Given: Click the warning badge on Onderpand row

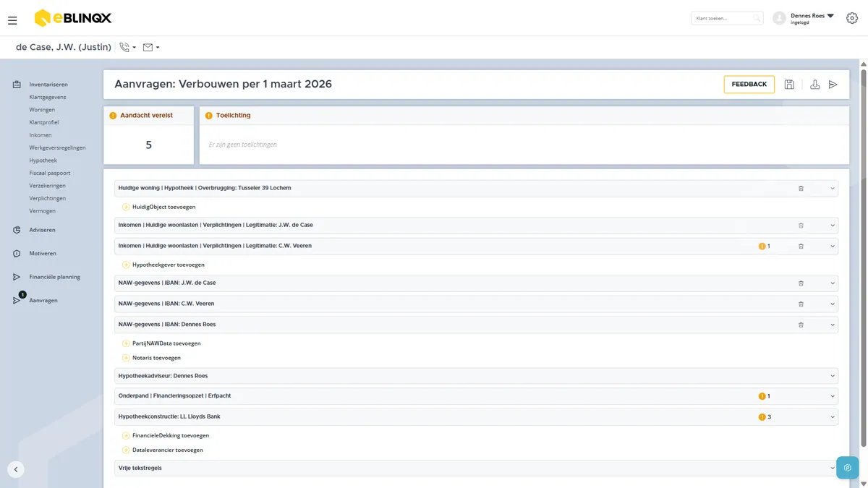Looking at the screenshot, I should tap(762, 396).
